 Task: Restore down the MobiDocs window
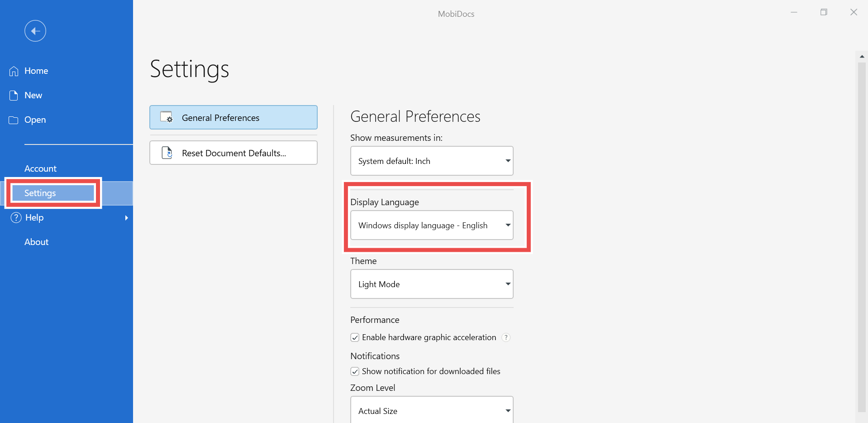click(824, 12)
